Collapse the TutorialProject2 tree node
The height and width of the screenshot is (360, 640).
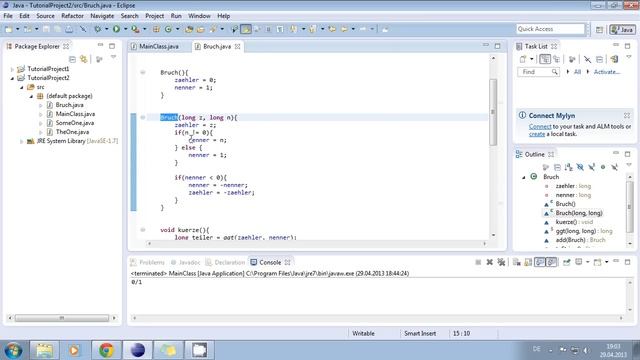(x=12, y=78)
